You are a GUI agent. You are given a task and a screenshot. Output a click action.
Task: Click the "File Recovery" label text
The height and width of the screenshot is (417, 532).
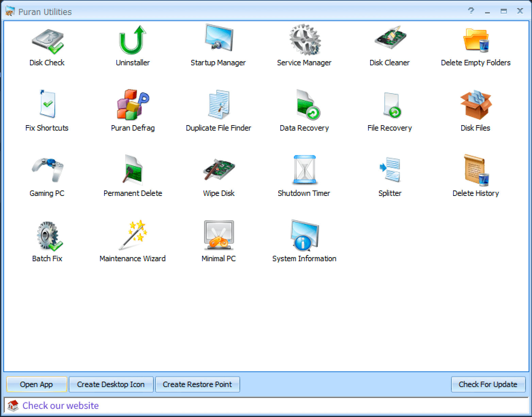(390, 128)
